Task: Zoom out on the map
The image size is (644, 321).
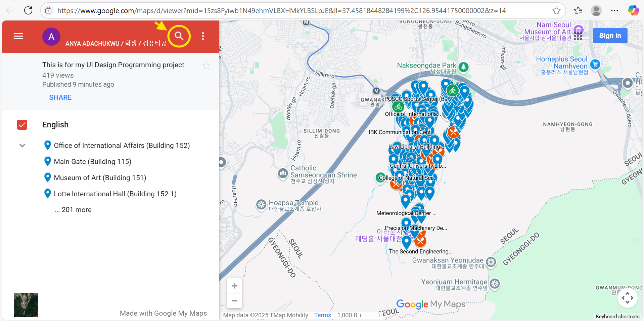Action: coord(234,300)
